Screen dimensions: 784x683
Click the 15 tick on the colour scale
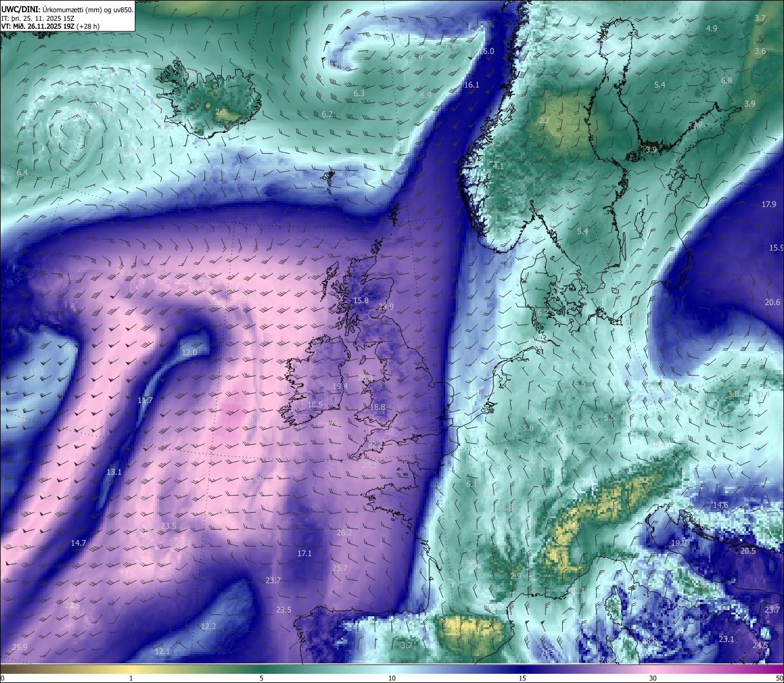click(x=522, y=678)
